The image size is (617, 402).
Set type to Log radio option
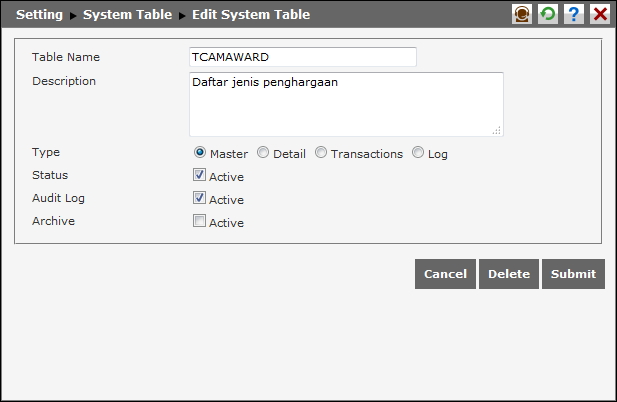[x=418, y=153]
